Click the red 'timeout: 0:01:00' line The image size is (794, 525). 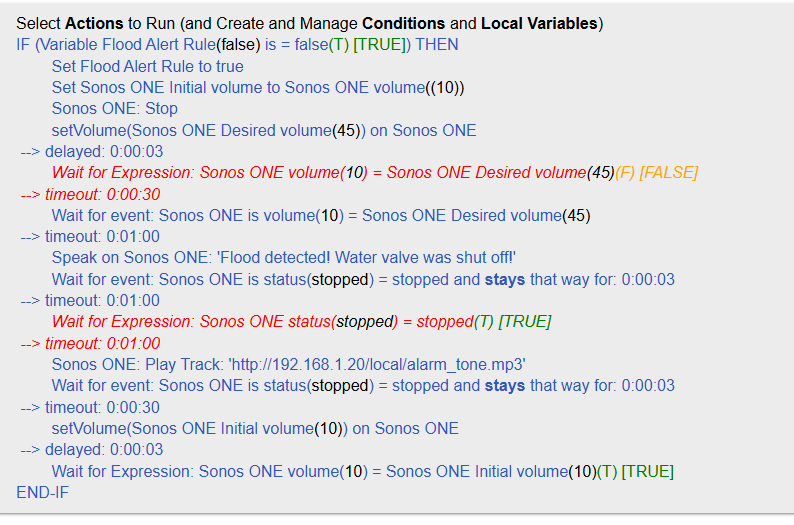click(x=90, y=343)
